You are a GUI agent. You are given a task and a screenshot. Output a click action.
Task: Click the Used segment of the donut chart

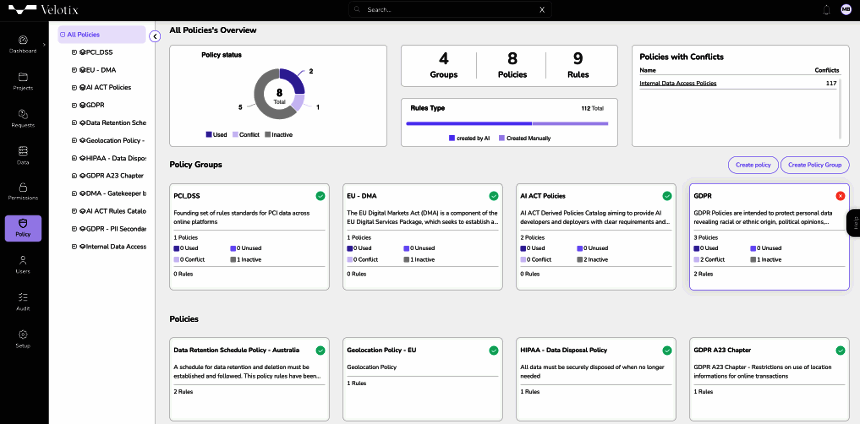coord(292,82)
